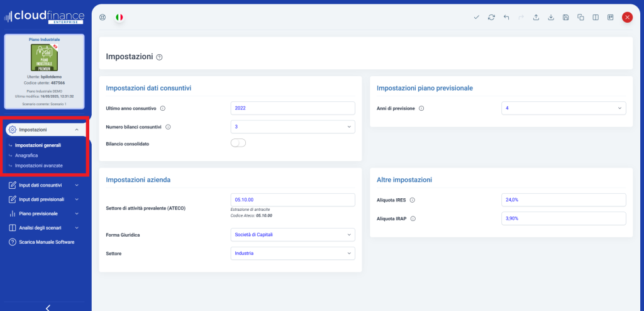The height and width of the screenshot is (311, 644).
Task: Click the Ultimo anno consuntivo field
Action: 293,108
